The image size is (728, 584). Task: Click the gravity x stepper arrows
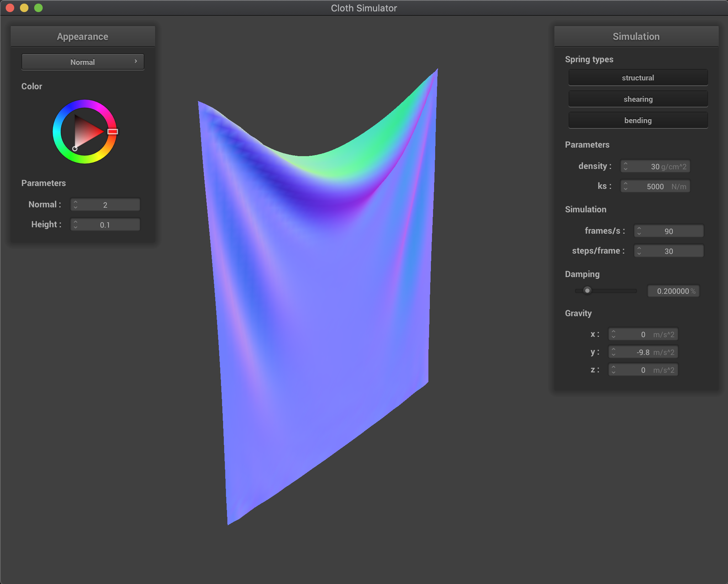[x=613, y=334]
